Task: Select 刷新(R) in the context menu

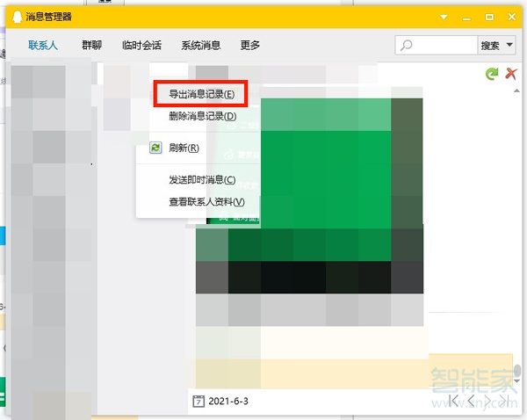Action: 184,148
